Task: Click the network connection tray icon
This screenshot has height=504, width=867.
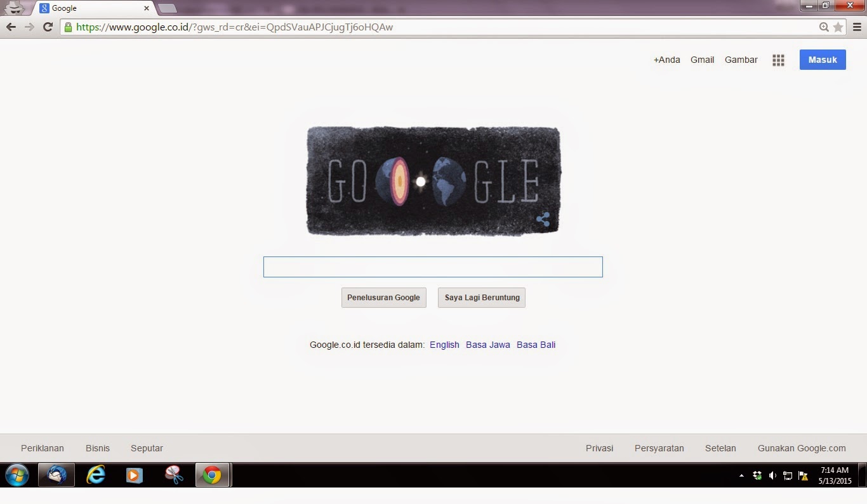Action: point(788,475)
